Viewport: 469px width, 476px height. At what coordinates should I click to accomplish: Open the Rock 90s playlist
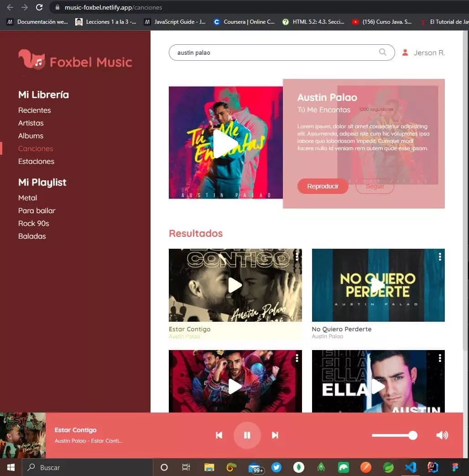33,224
